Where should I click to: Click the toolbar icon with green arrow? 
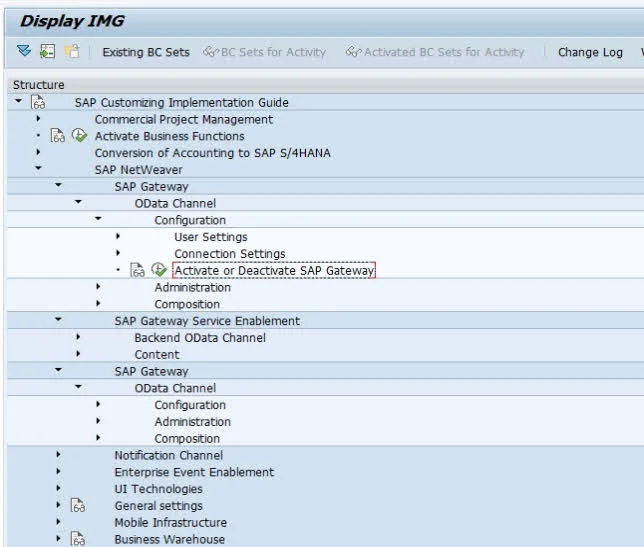pos(47,51)
